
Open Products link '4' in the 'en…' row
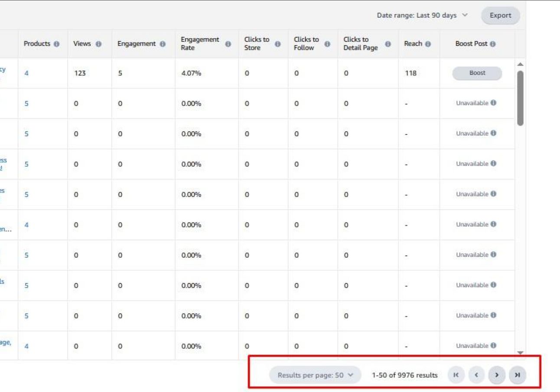26,225
